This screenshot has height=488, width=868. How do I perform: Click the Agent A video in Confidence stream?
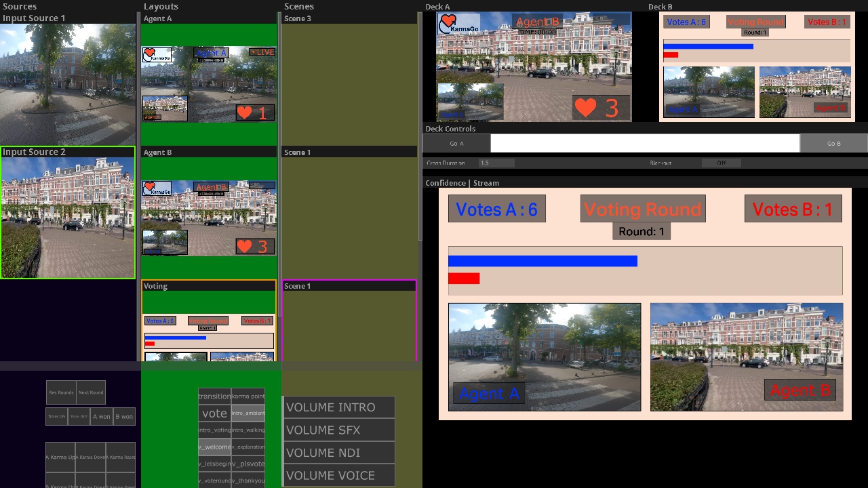(545, 357)
